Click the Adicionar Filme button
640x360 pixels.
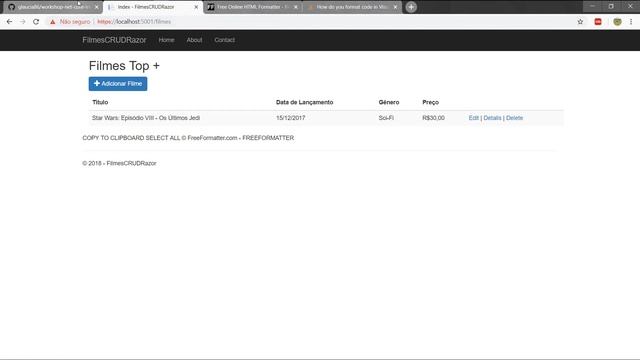pos(118,84)
